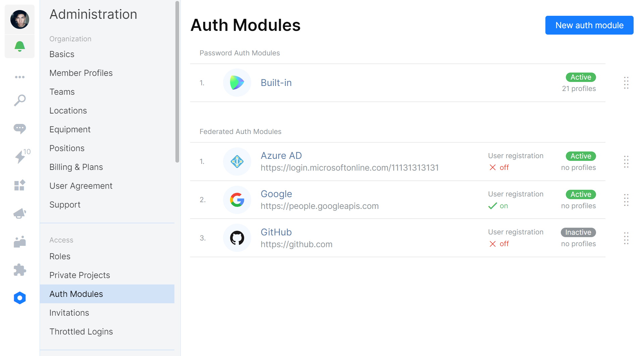Viewport: 644px width, 356px height.
Task: Click the user avatar picture
Action: point(19,19)
